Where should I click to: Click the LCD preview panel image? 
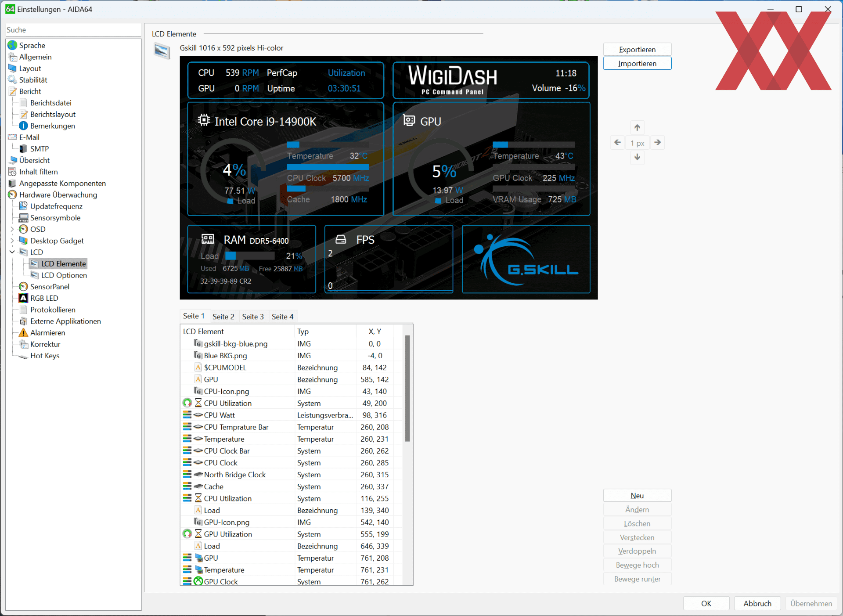(389, 178)
